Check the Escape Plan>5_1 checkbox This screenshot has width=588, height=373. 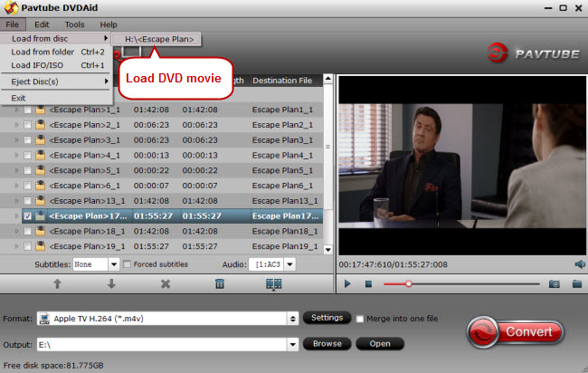27,171
